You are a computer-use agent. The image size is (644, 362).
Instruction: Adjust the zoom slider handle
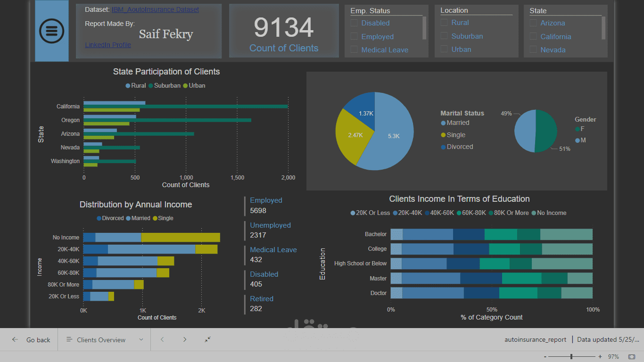pos(571,357)
